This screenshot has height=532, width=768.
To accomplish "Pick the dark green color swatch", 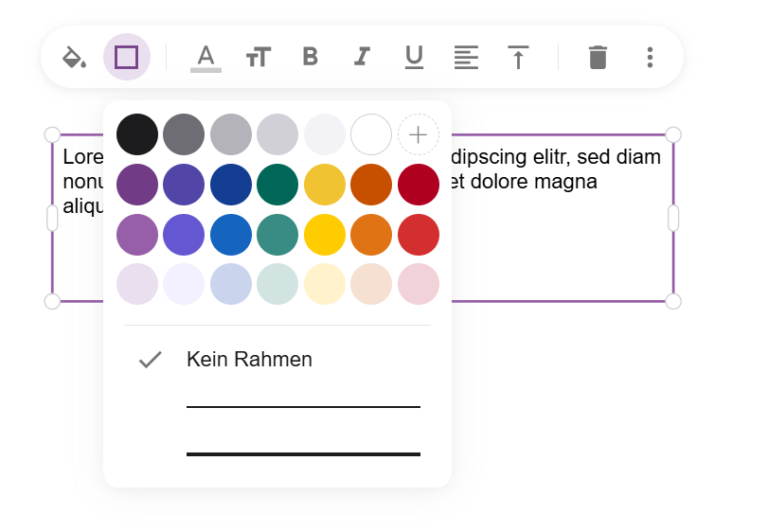I will (277, 185).
